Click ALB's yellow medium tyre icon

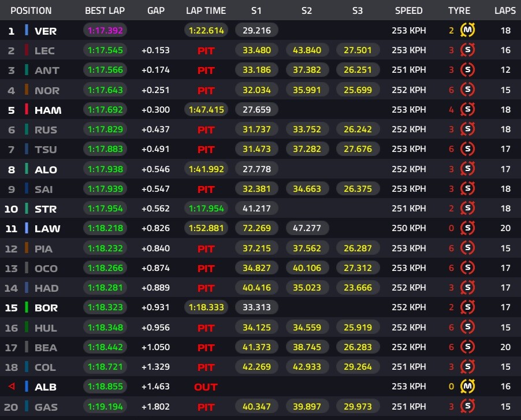pos(467,386)
